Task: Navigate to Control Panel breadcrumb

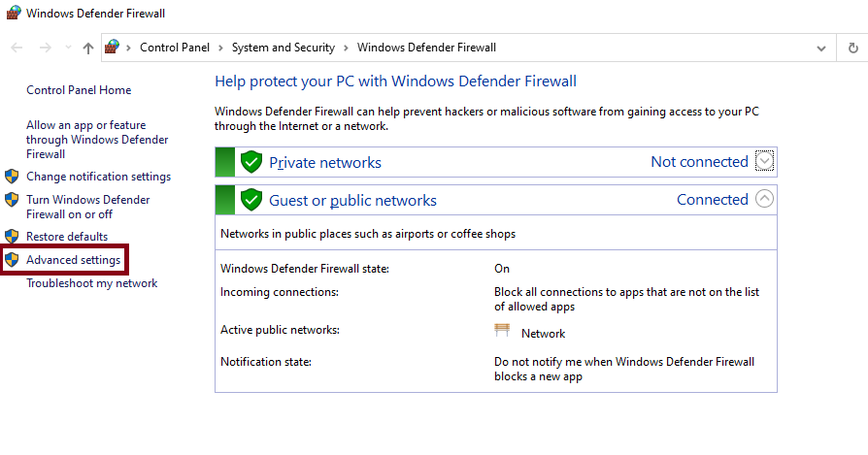Action: click(175, 48)
